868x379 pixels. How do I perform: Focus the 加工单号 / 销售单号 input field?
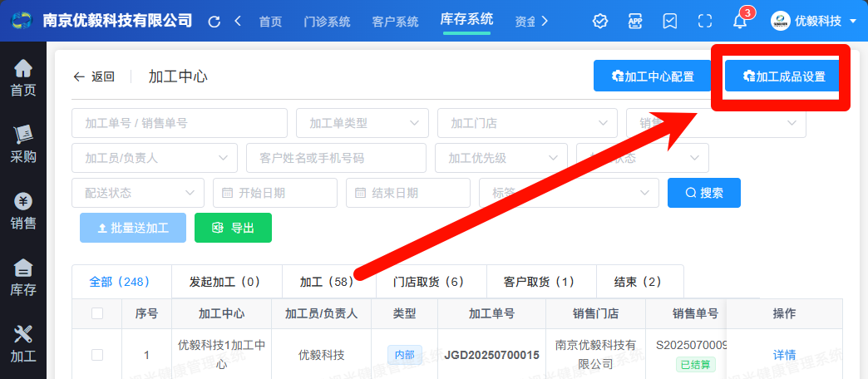179,123
